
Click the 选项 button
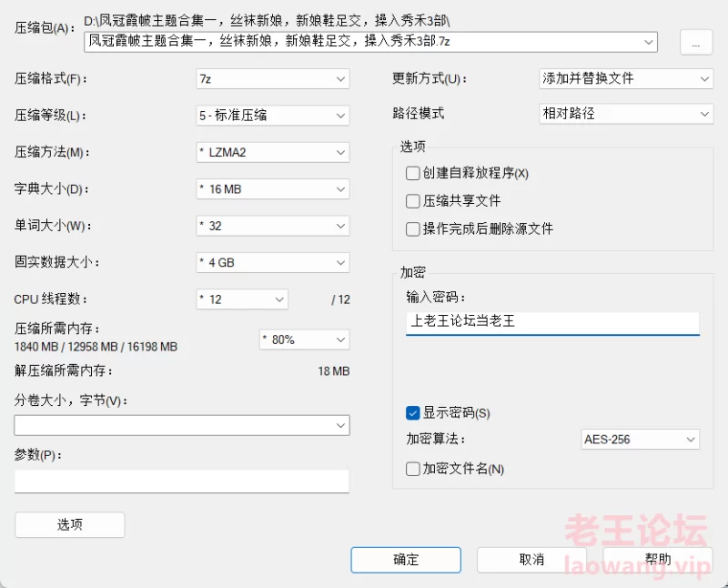tap(69, 524)
